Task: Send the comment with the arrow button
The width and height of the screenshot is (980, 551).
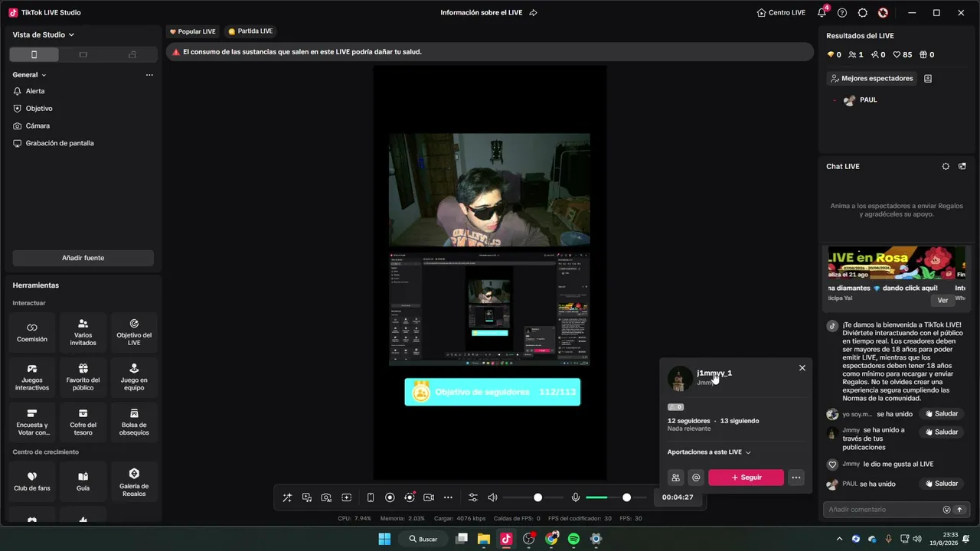Action: pos(959,509)
